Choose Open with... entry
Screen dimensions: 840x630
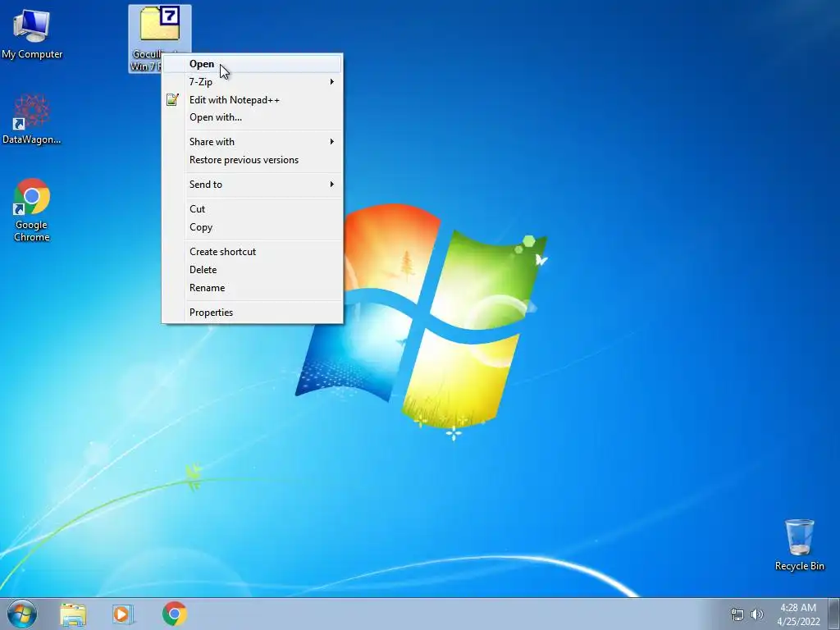coord(252,117)
